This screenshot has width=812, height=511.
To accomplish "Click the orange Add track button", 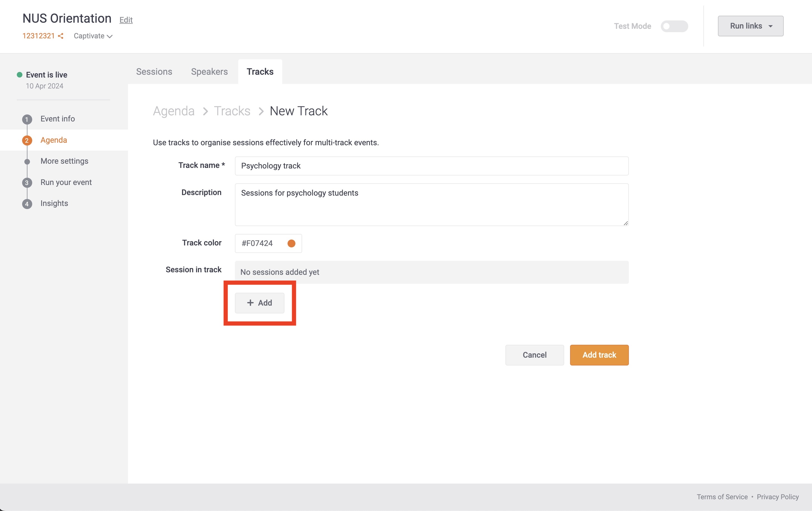I will pos(599,355).
